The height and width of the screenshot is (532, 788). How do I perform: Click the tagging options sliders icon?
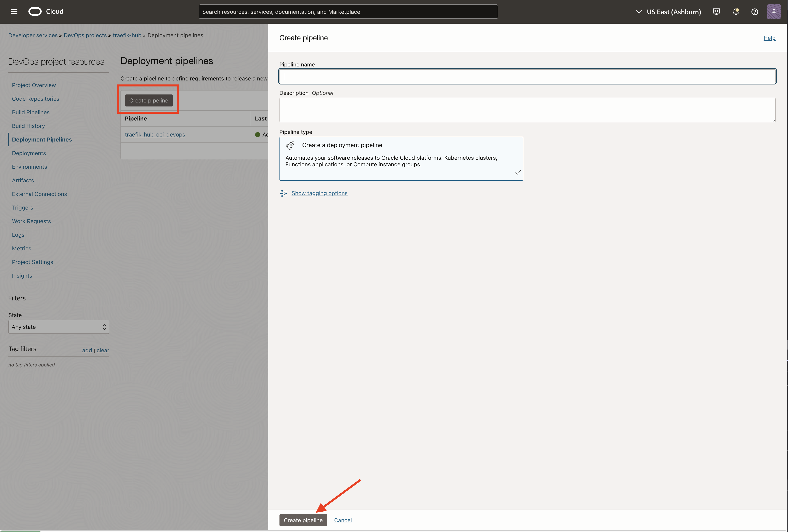point(283,193)
